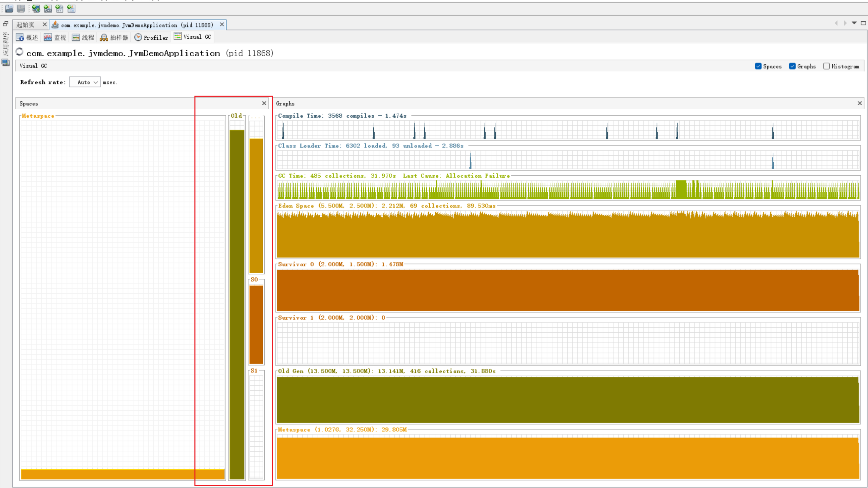Click the Old Gen graph

(x=568, y=399)
